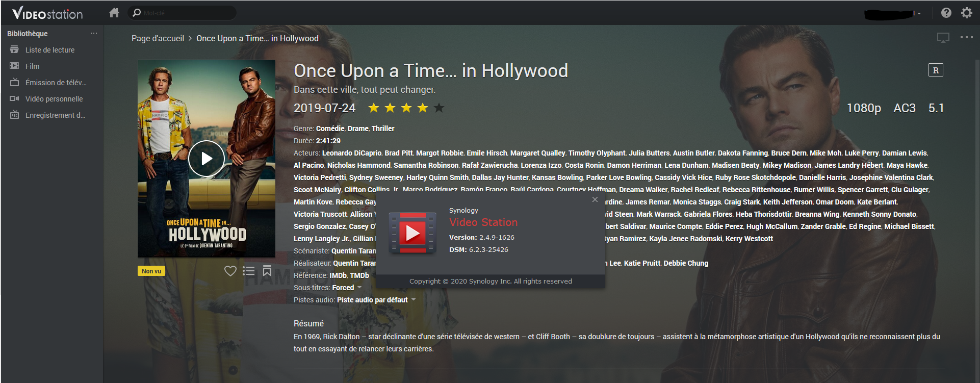
Task: Open the settings gear icon
Action: (967, 13)
